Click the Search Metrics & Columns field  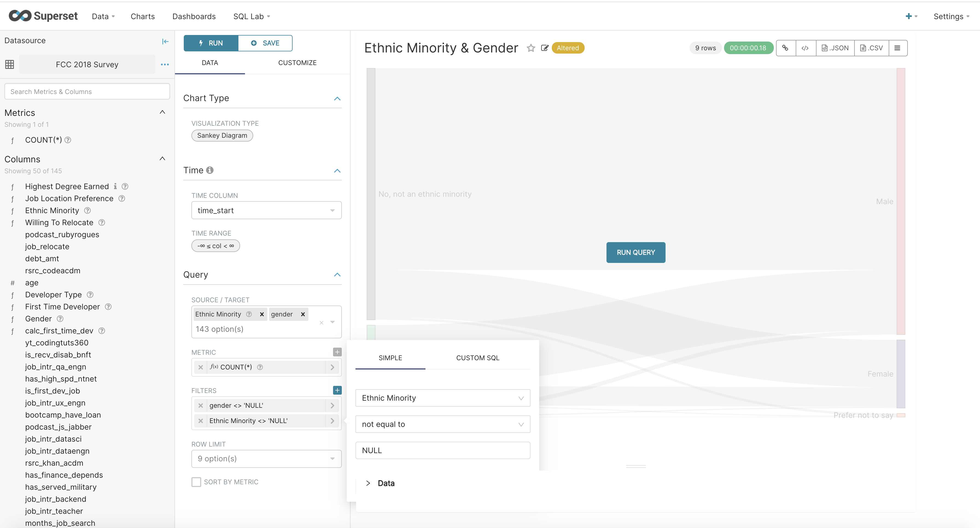[87, 92]
